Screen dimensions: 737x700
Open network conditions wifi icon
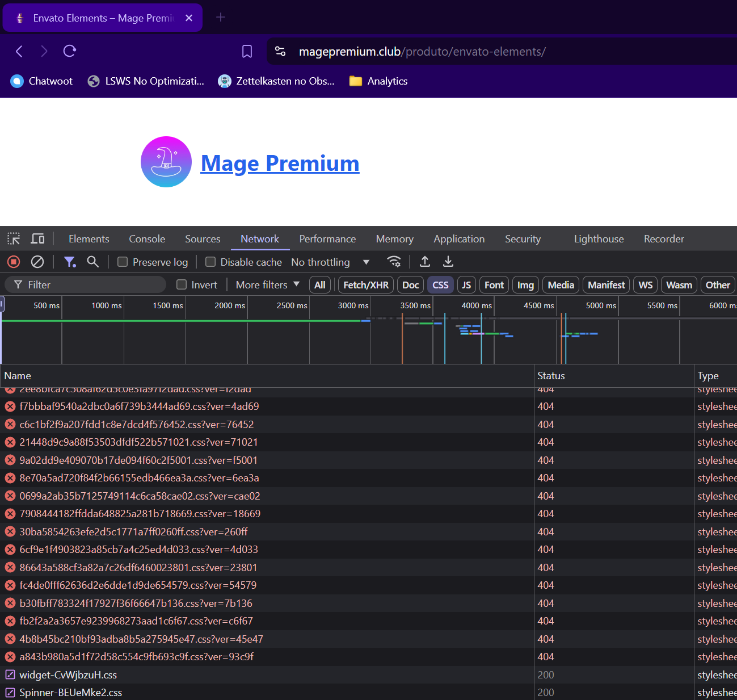tap(394, 262)
